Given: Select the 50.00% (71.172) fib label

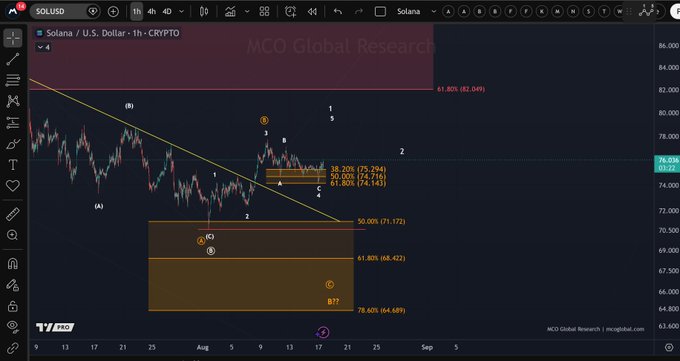Looking at the screenshot, I should pos(381,221).
